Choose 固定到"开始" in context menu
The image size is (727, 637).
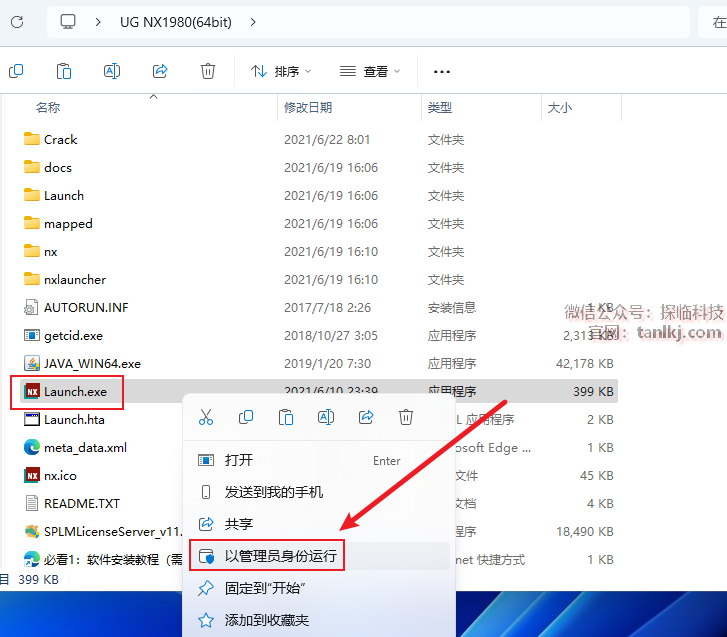coord(319,588)
